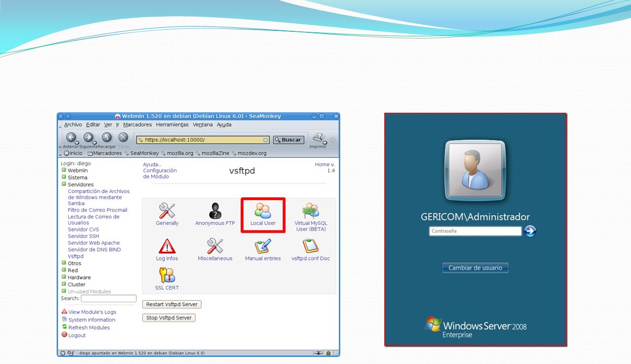Open the Local User icon
The height and width of the screenshot is (364, 631).
point(263,210)
